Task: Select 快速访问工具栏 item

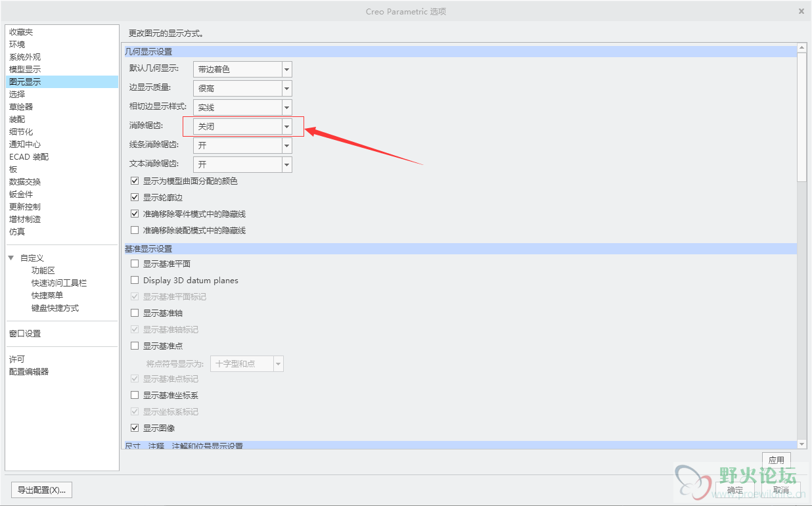Action: 59,283
